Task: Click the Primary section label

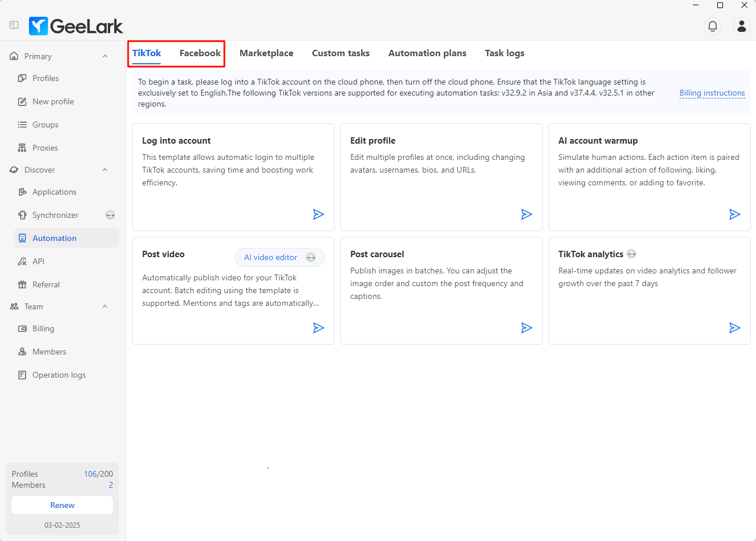Action: 38,56
